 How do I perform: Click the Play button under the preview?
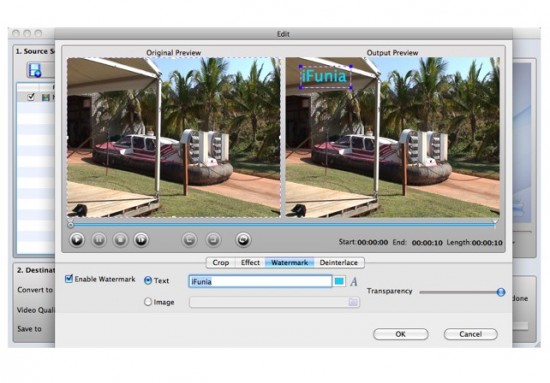pyautogui.click(x=77, y=240)
